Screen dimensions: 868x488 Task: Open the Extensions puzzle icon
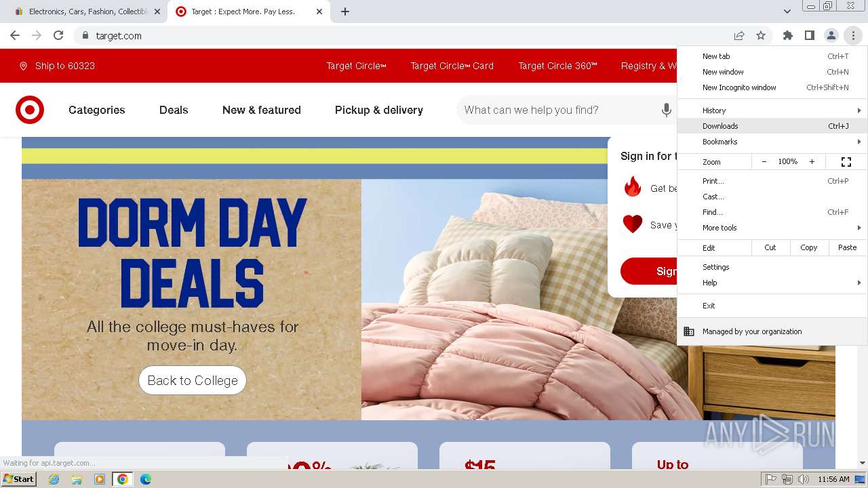click(x=788, y=36)
